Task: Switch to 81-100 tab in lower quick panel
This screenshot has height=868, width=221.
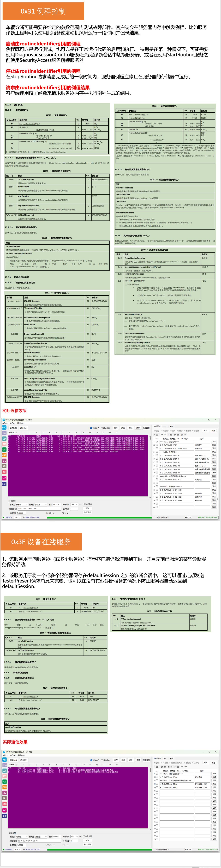Action: click(184, 766)
